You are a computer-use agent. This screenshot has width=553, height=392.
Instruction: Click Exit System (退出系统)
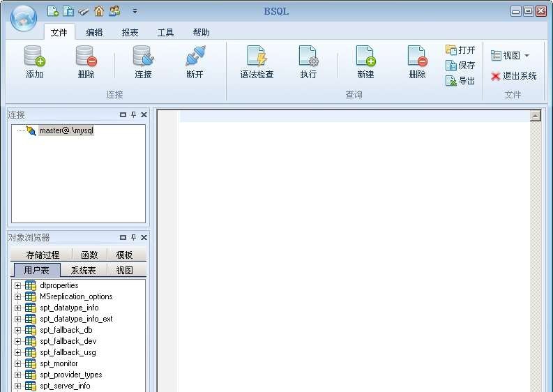point(514,76)
